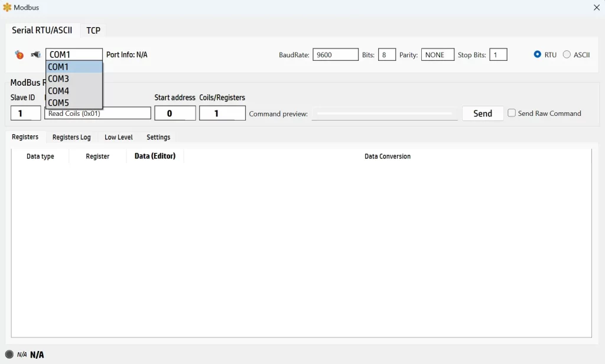Click the Send button
Screen dimensions: 605x364
click(x=483, y=113)
